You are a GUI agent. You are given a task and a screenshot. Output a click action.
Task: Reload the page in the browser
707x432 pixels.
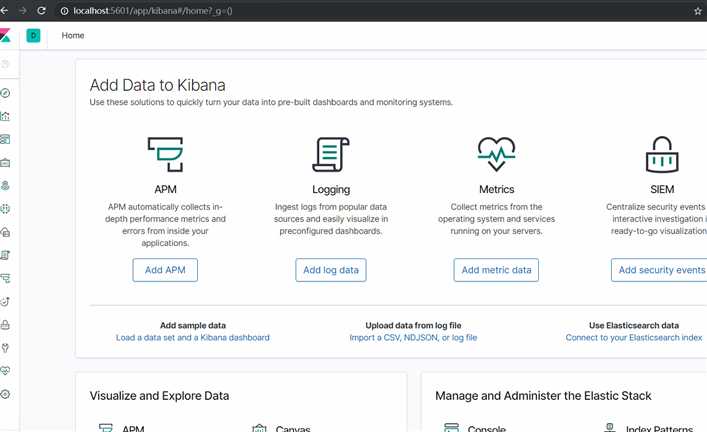[x=41, y=10]
